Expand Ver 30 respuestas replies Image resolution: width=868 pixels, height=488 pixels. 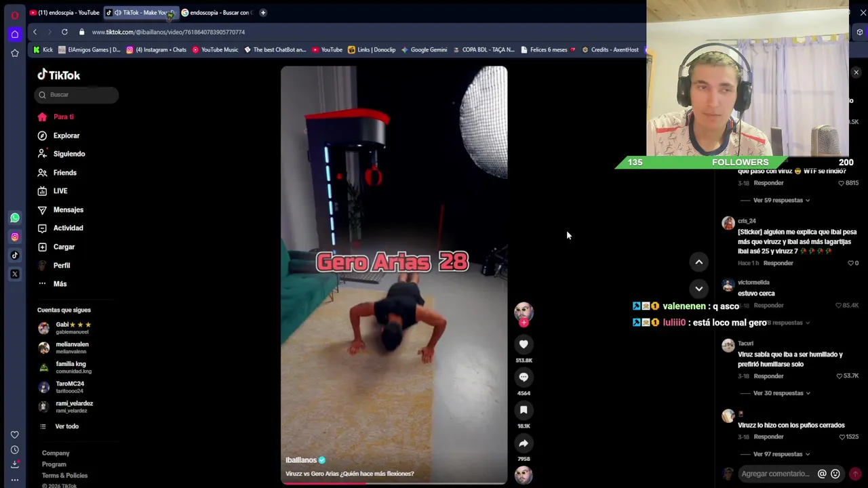click(781, 393)
